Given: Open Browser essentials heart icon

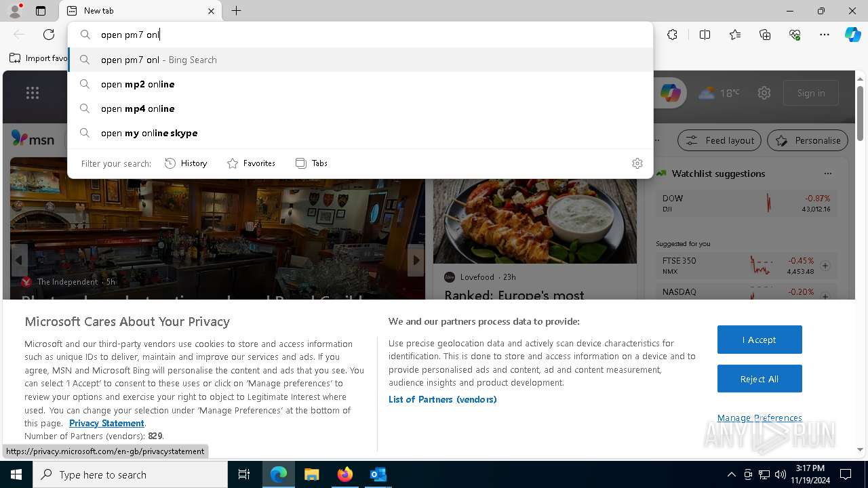Looking at the screenshot, I should point(795,35).
